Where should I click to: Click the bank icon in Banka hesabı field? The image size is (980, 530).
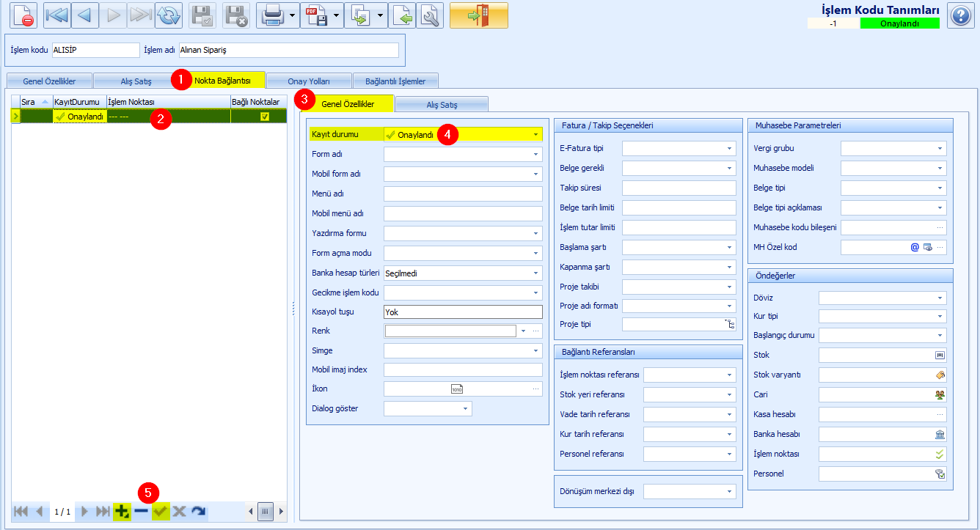940,434
